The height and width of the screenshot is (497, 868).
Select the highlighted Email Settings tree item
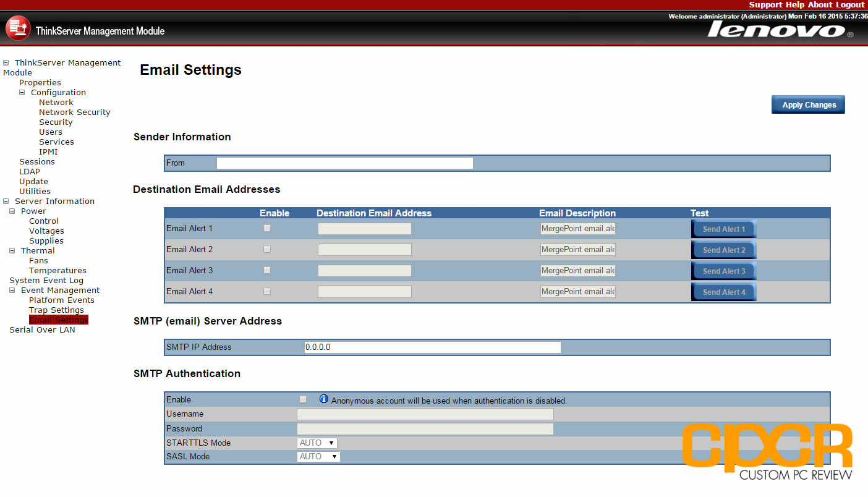(59, 320)
